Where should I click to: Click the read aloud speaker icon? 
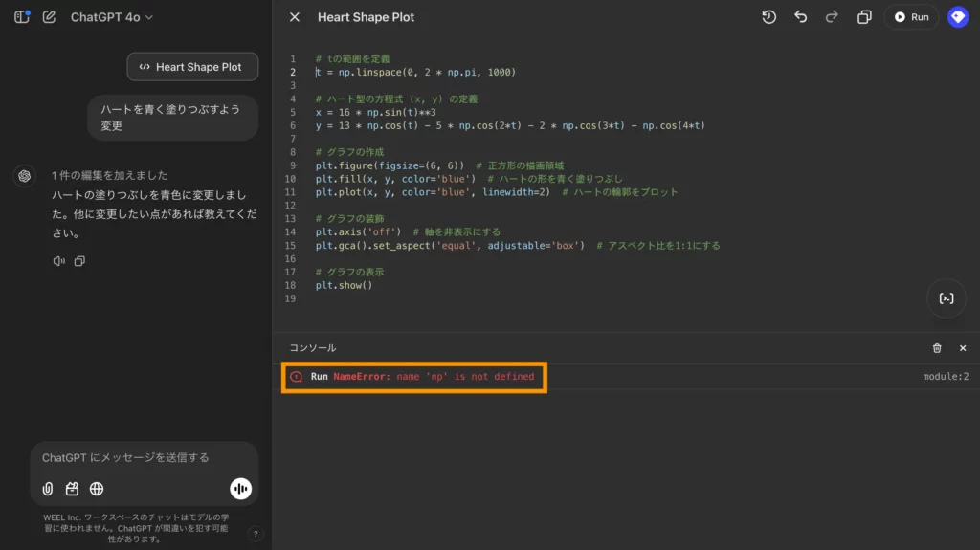coord(58,261)
